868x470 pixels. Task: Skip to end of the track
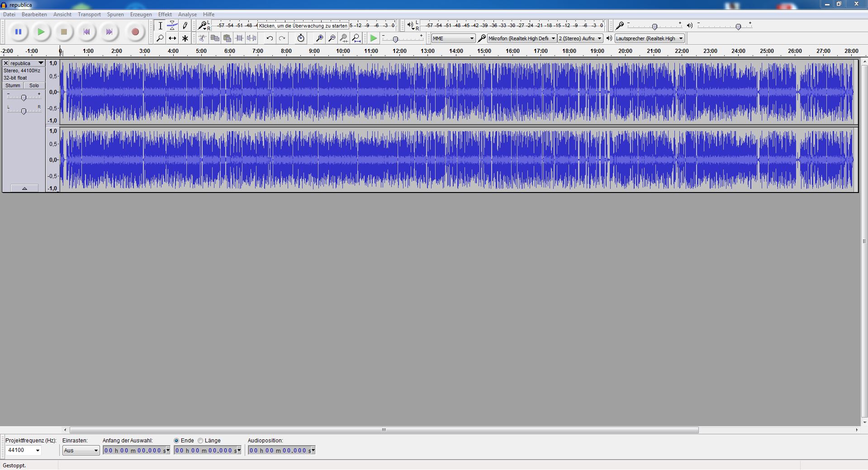pyautogui.click(x=109, y=32)
